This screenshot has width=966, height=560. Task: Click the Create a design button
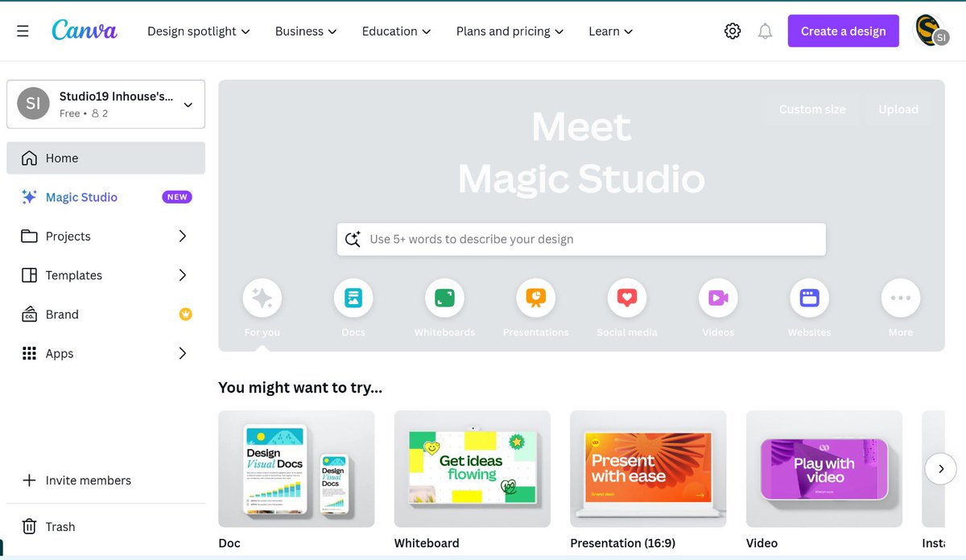843,31
